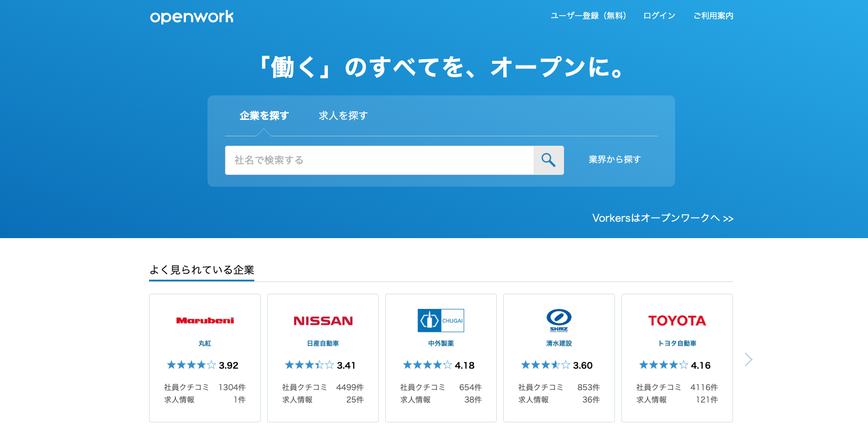
Task: Click 中外製薬's rating score 4.18
Action: (465, 366)
